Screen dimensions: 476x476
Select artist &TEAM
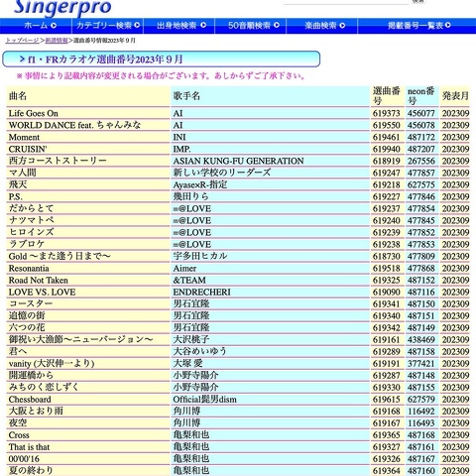[189, 280]
